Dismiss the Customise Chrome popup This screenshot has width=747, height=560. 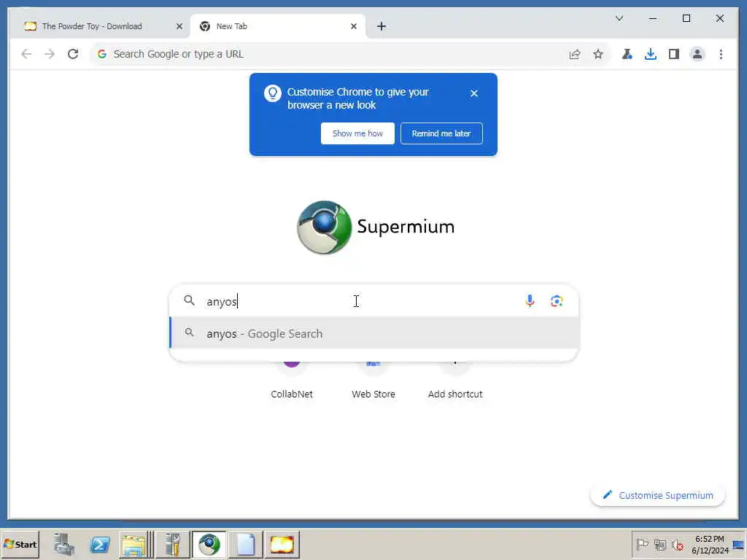point(473,93)
